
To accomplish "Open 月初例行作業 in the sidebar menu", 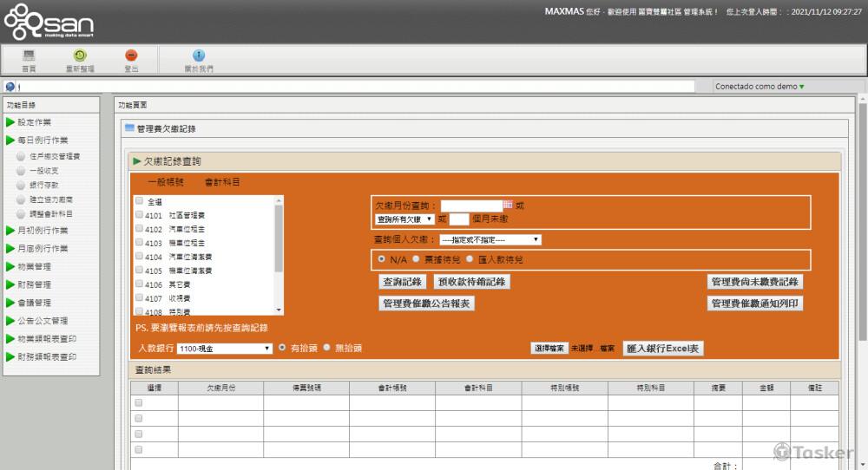I will tap(43, 231).
